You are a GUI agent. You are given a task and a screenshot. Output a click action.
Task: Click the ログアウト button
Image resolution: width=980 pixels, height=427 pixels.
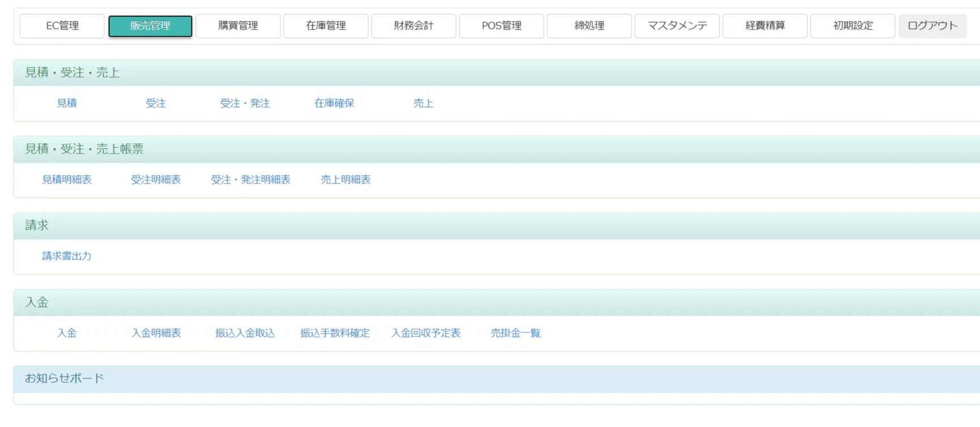932,26
